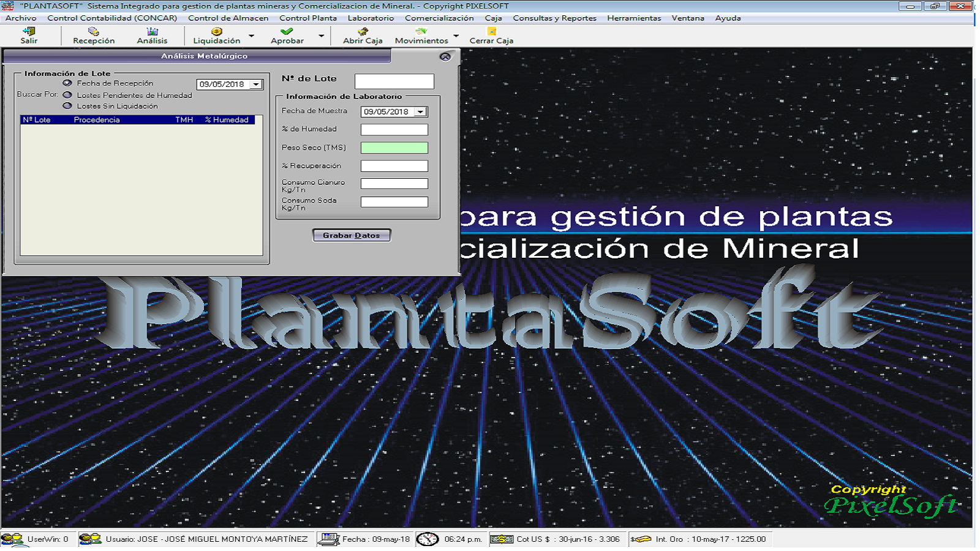Choose Lostes Sin Liquidación radio option
Image resolution: width=980 pixels, height=551 pixels.
(x=67, y=106)
